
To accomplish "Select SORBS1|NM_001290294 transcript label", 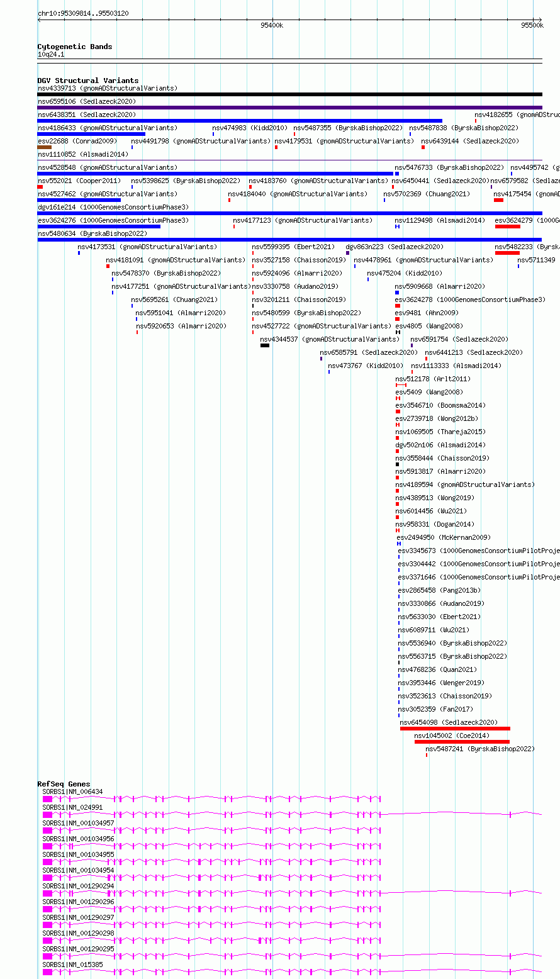I will click(x=79, y=886).
